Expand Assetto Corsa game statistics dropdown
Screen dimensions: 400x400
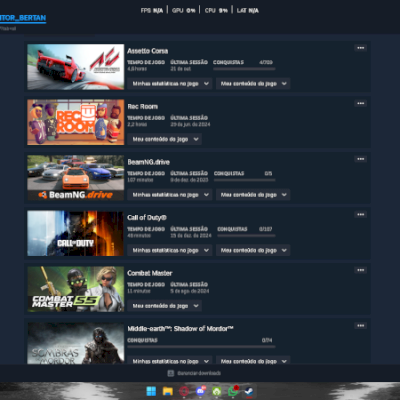pyautogui.click(x=170, y=84)
